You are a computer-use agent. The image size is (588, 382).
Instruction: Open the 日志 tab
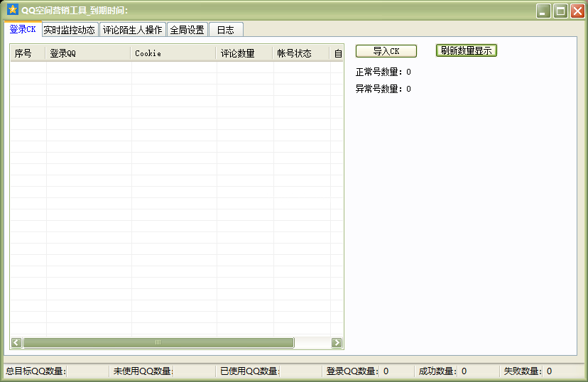(225, 30)
